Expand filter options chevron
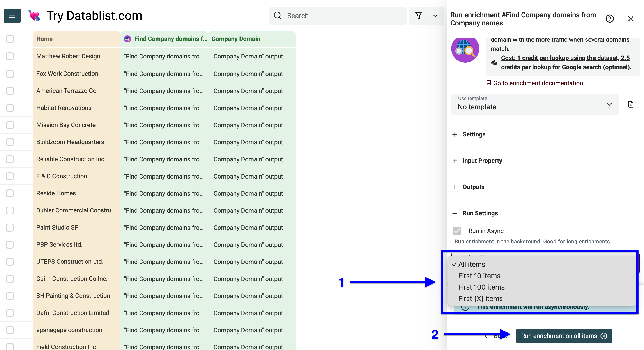The width and height of the screenshot is (644, 350). 435,16
